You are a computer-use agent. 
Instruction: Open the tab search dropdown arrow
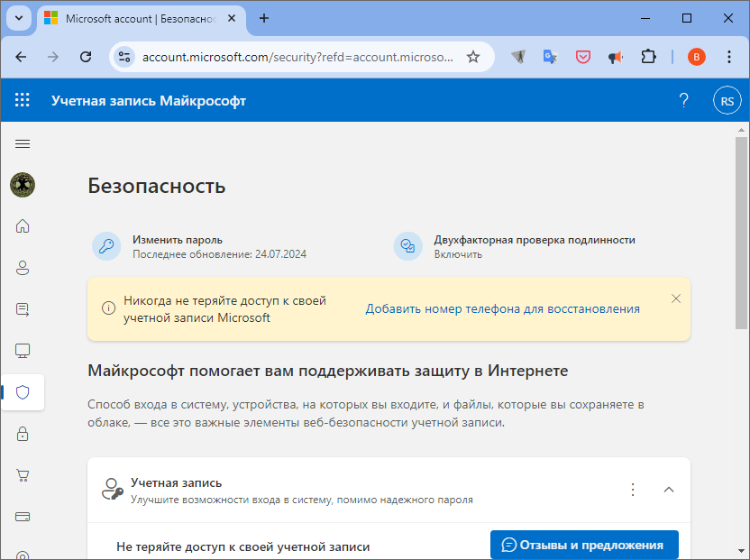(19, 18)
